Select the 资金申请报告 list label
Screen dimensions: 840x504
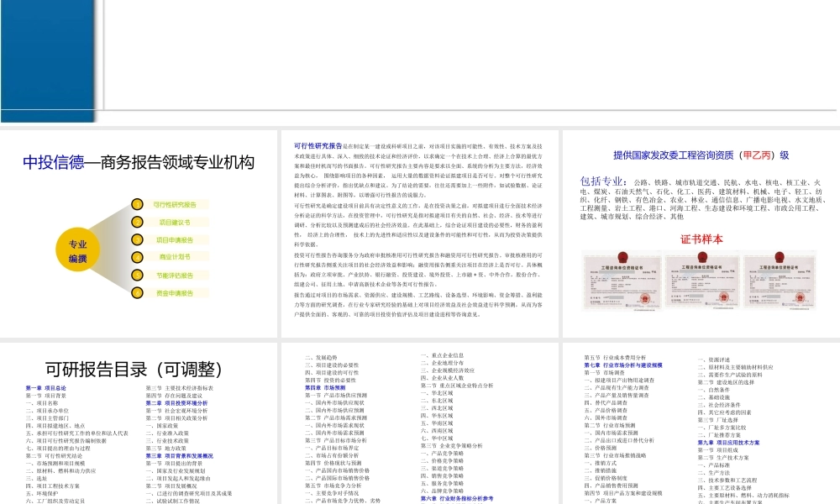[x=175, y=293]
